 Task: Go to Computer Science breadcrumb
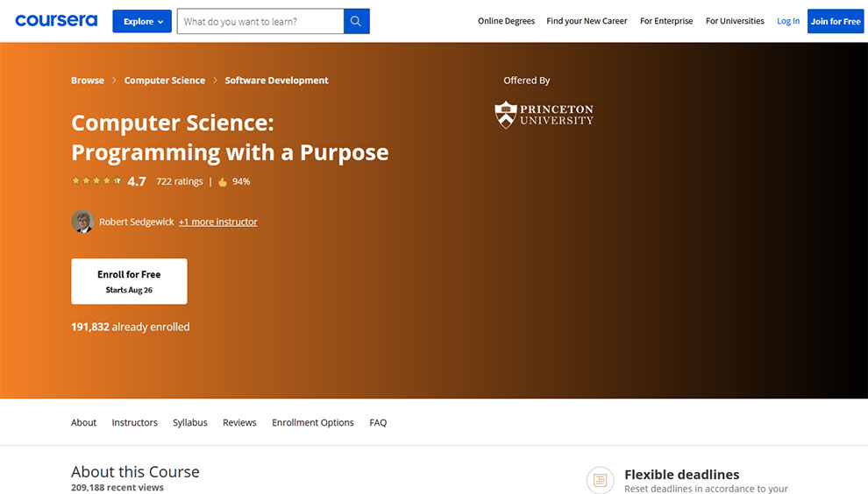pyautogui.click(x=165, y=81)
